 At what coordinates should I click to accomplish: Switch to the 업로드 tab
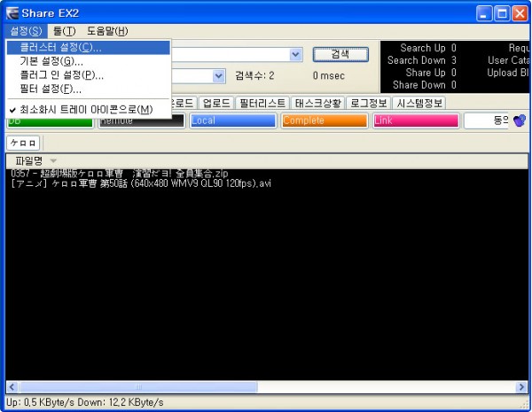pos(216,103)
